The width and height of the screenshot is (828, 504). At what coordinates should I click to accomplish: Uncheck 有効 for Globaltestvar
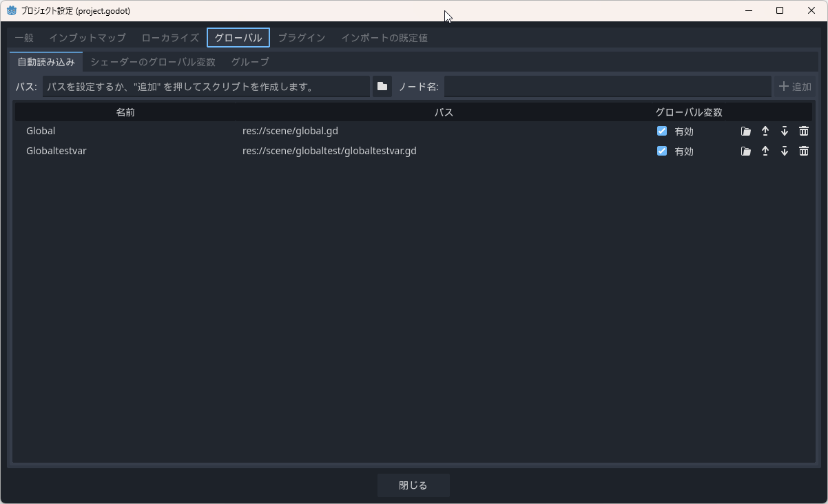662,151
